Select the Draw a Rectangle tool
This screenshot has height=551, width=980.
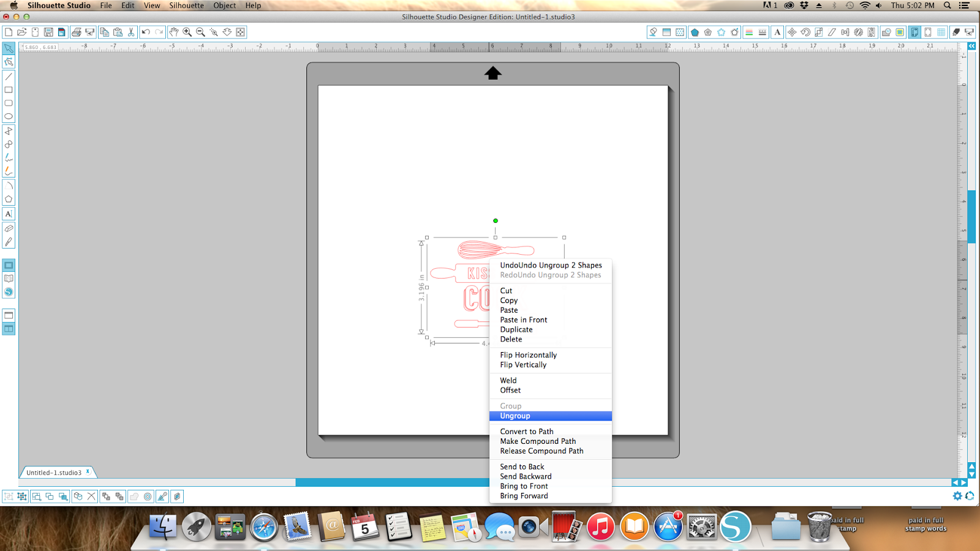click(x=9, y=90)
